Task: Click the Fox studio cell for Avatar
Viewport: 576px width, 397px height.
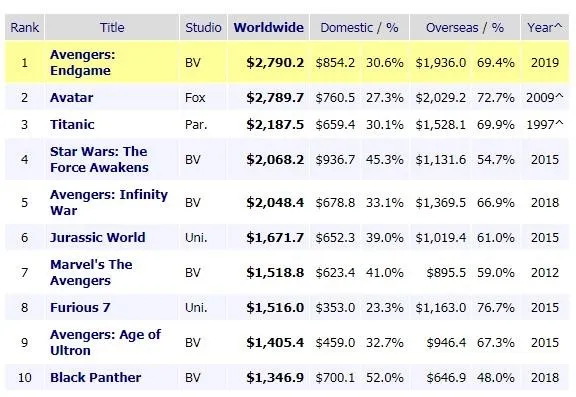Action: 195,98
